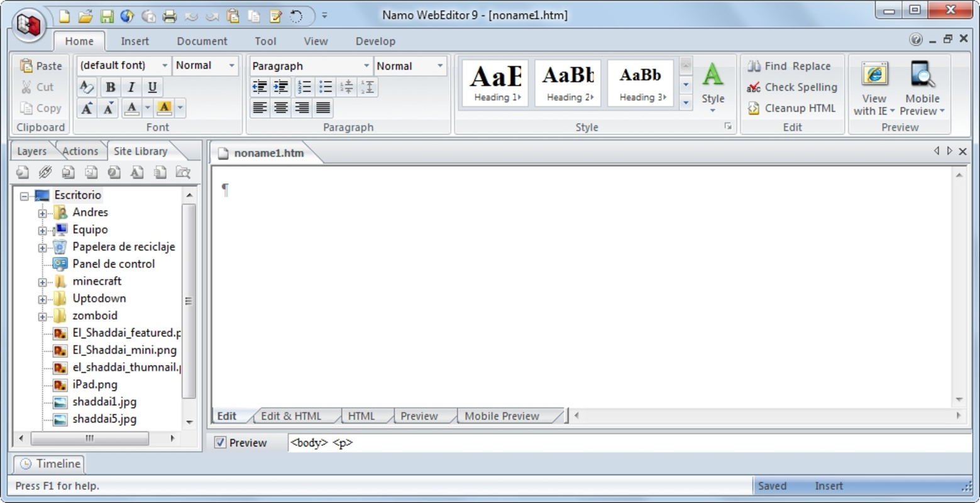Expand the Uptodown folder node
Image resolution: width=980 pixels, height=503 pixels.
click(x=42, y=299)
